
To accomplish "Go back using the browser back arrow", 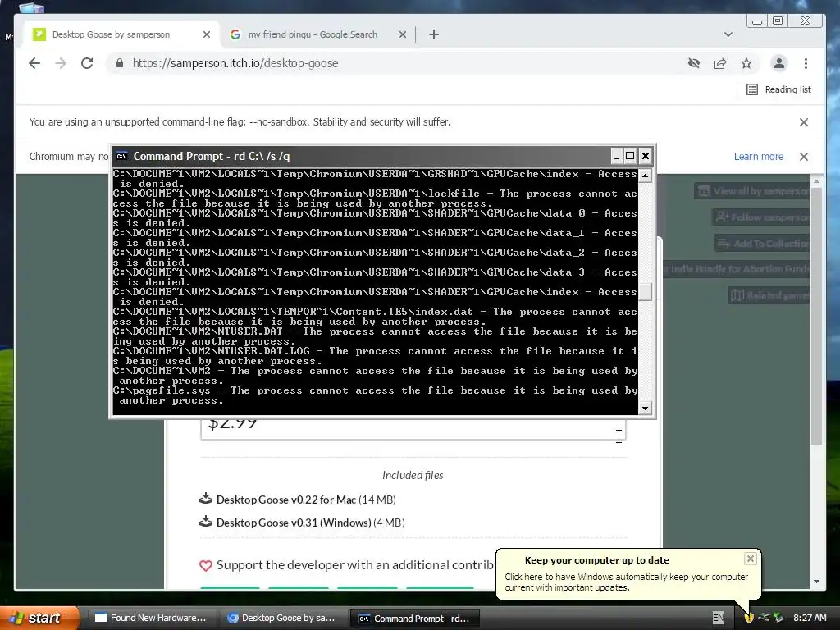I will click(x=34, y=63).
